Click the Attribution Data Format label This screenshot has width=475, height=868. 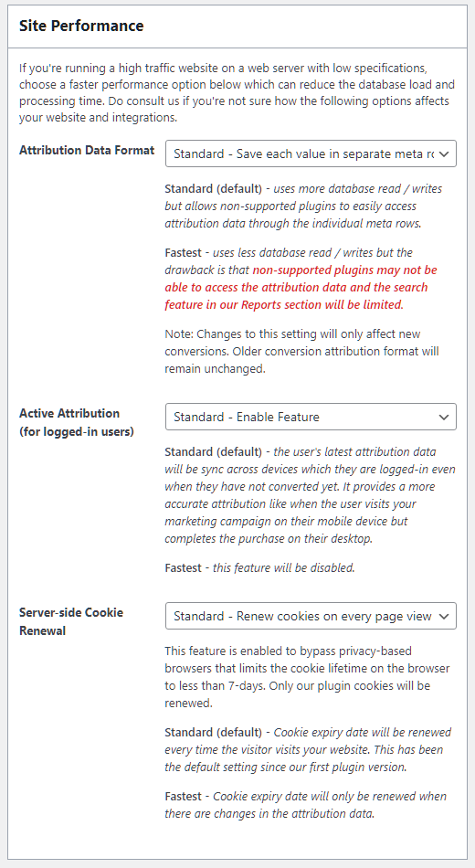(87, 151)
